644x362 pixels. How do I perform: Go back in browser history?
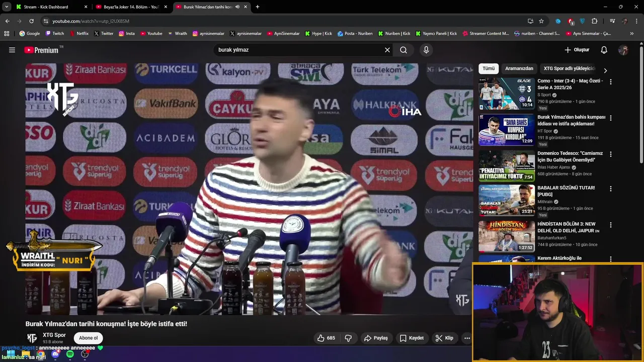pyautogui.click(x=7, y=21)
